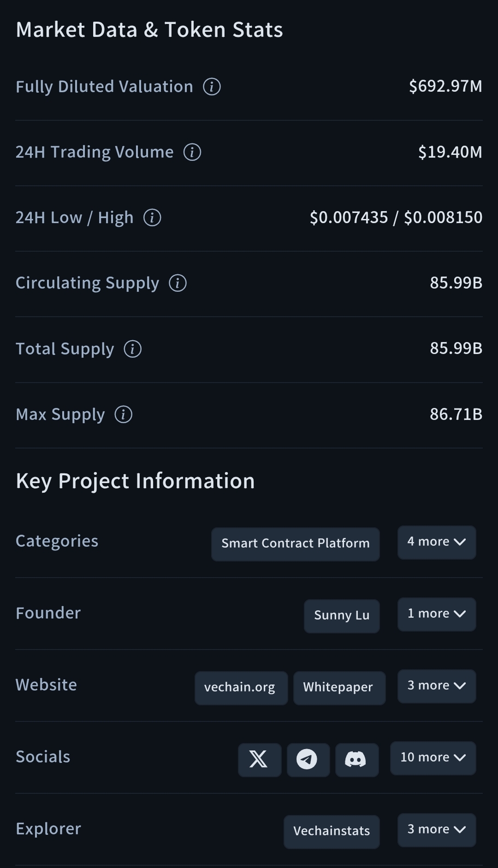
Task: Open info tooltip for 24H Low / High
Action: coord(152,218)
